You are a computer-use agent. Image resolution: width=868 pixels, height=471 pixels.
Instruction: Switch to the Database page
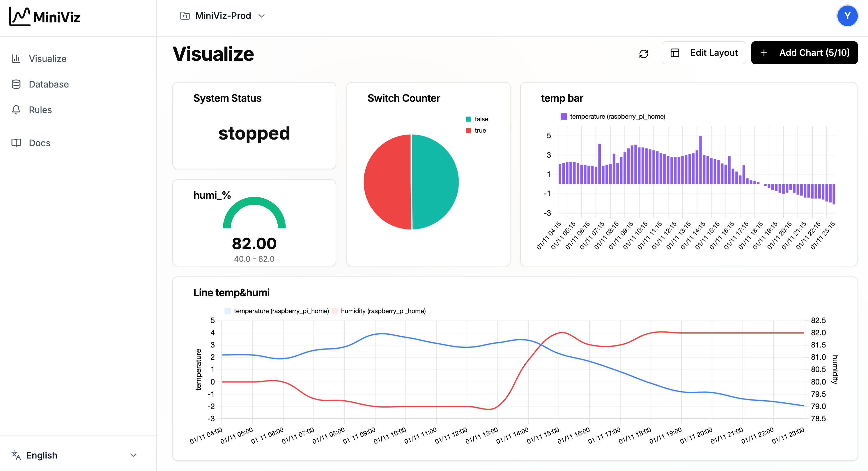49,84
